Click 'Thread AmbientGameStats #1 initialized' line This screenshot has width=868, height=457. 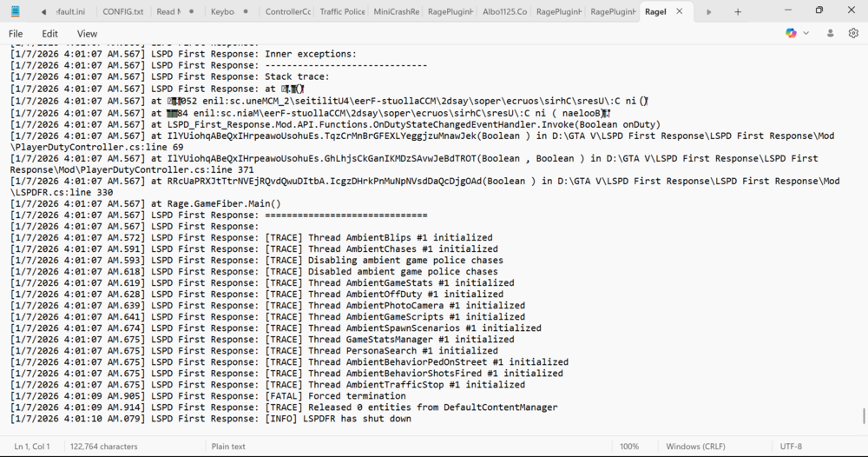pyautogui.click(x=262, y=283)
